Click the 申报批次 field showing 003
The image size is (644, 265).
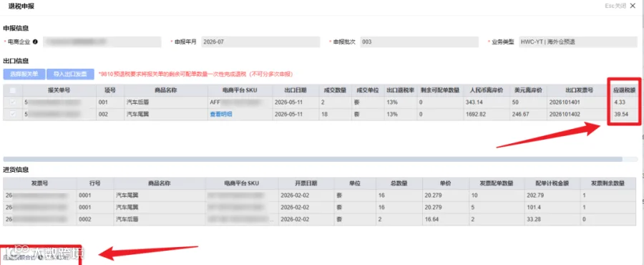[x=419, y=42]
